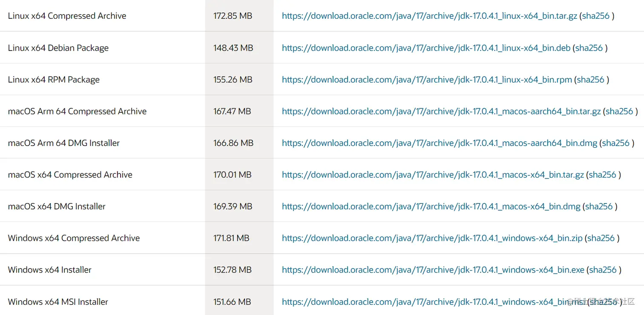This screenshot has height=315, width=644.
Task: Open Windows x64 MSI installer download link
Action: [x=434, y=302]
